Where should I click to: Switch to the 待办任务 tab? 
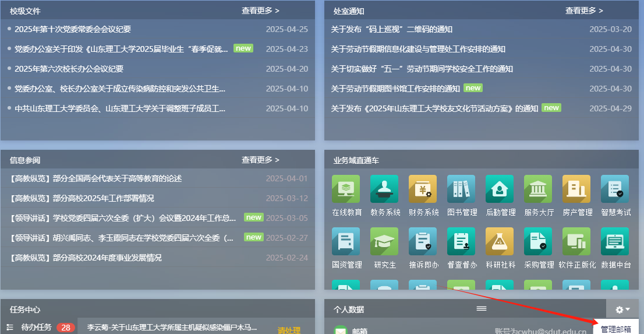click(36, 328)
